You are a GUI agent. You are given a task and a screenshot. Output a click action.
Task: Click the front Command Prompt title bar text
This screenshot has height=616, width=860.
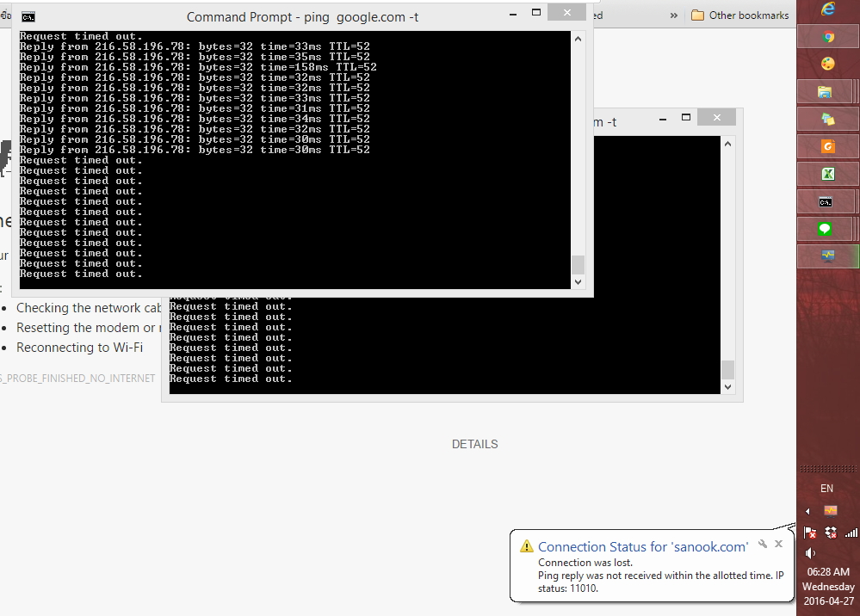(302, 17)
